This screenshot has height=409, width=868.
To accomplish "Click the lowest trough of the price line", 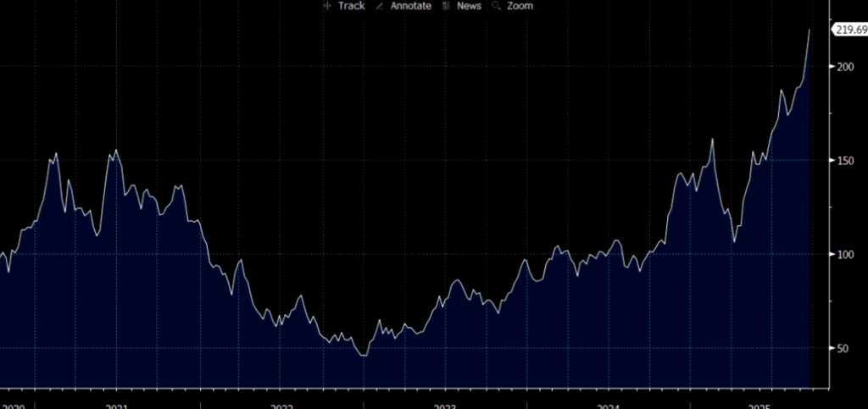I will 364,355.
